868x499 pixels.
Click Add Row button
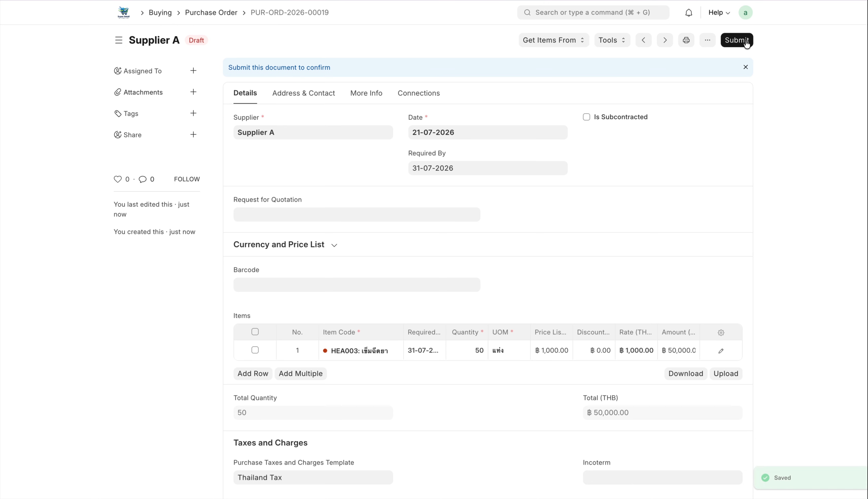click(253, 373)
